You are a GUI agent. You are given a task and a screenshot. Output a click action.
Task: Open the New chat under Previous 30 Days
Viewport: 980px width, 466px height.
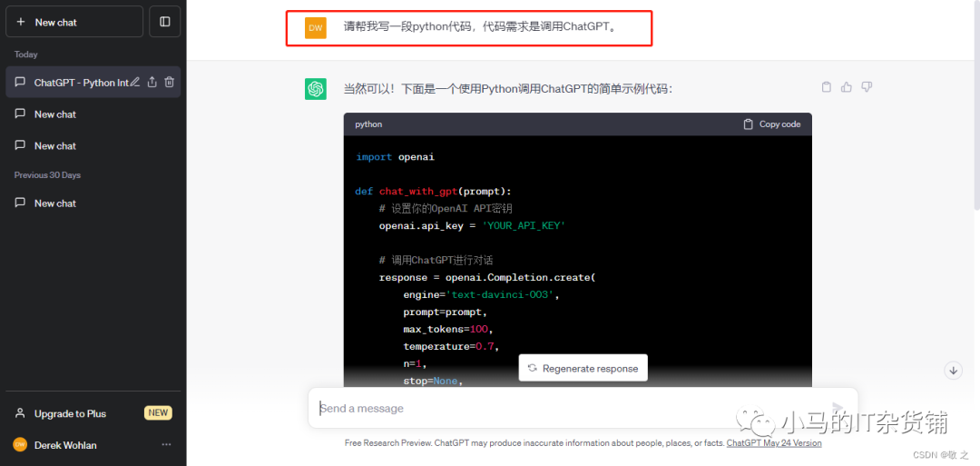[x=55, y=203]
